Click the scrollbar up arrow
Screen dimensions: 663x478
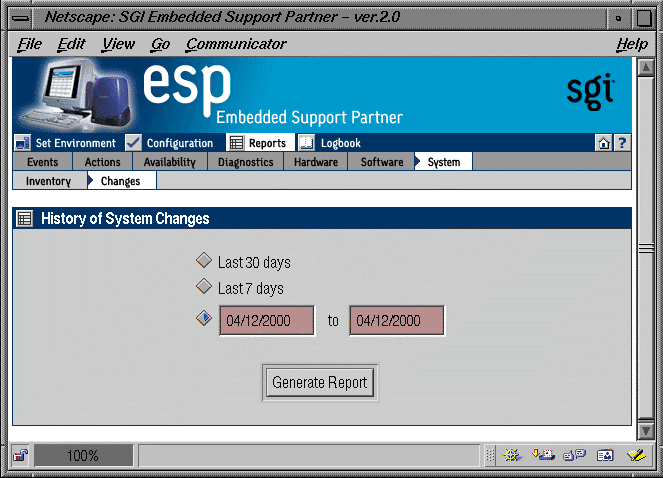(646, 68)
